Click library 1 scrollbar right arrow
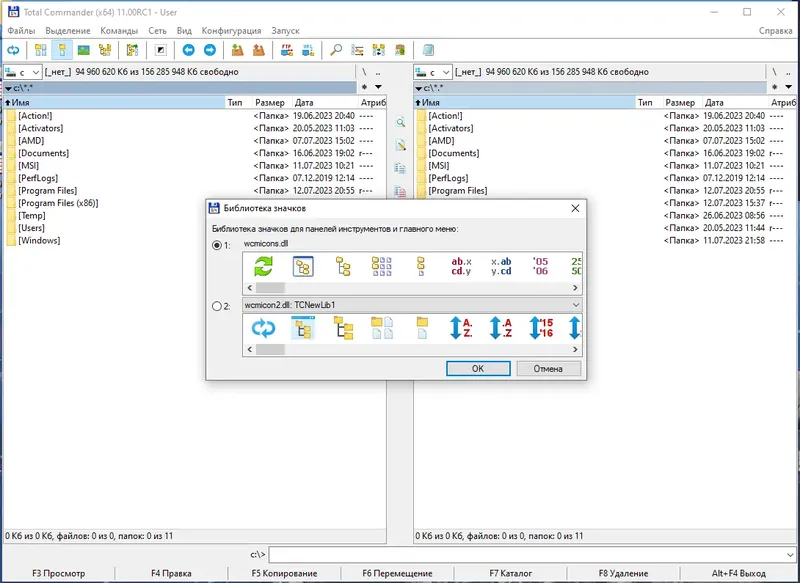The image size is (800, 583). pyautogui.click(x=575, y=288)
